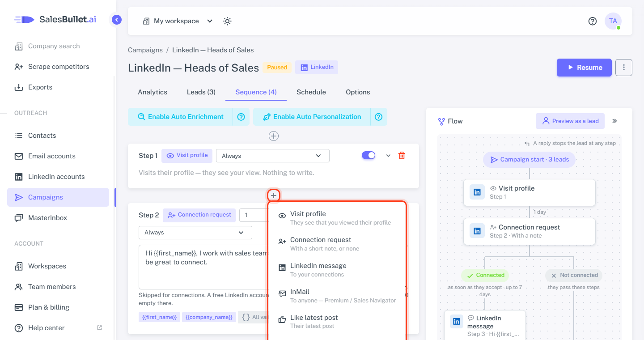The width and height of the screenshot is (644, 340).
Task: Open help for Auto Personalization
Action: coord(378,117)
